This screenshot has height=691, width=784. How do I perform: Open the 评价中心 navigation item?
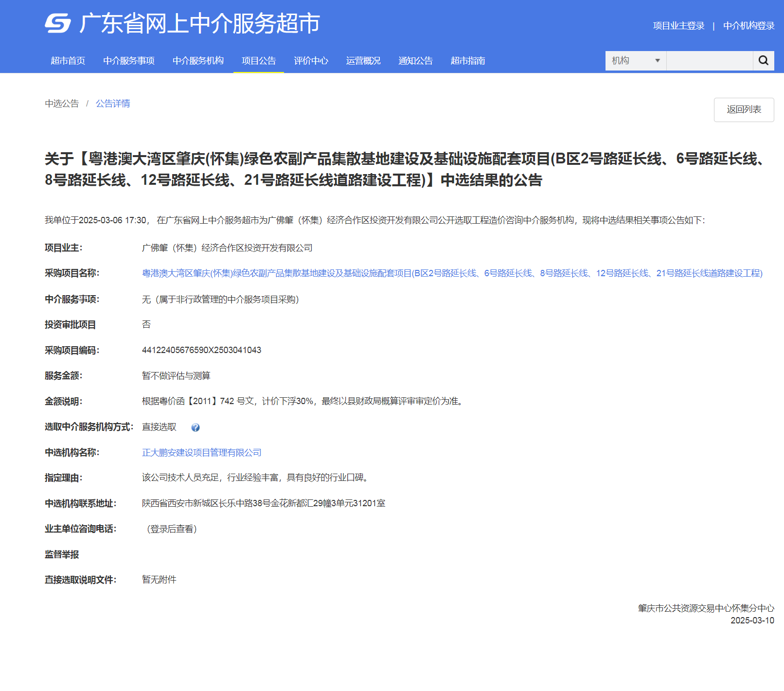[x=311, y=61]
